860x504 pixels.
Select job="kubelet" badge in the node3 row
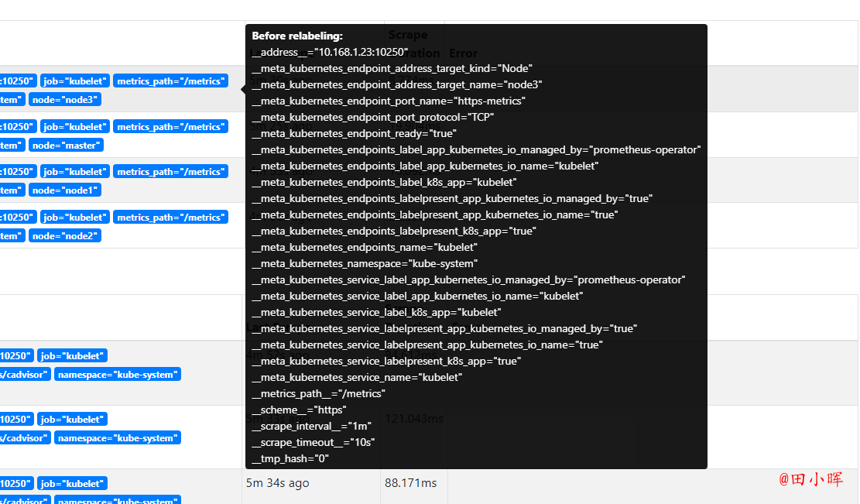pyautogui.click(x=74, y=81)
